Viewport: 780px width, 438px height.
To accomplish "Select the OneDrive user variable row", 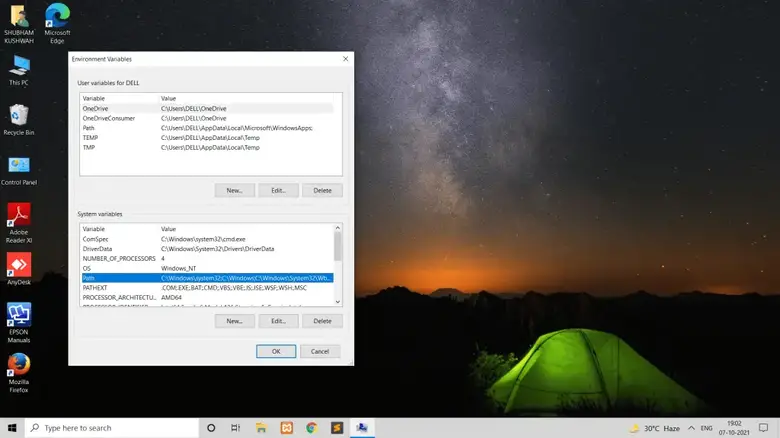I will [x=207, y=109].
